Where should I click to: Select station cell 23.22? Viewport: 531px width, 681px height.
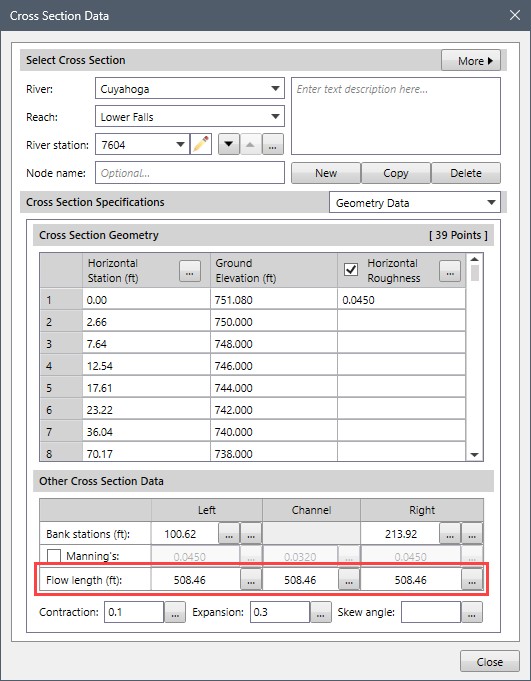click(146, 410)
